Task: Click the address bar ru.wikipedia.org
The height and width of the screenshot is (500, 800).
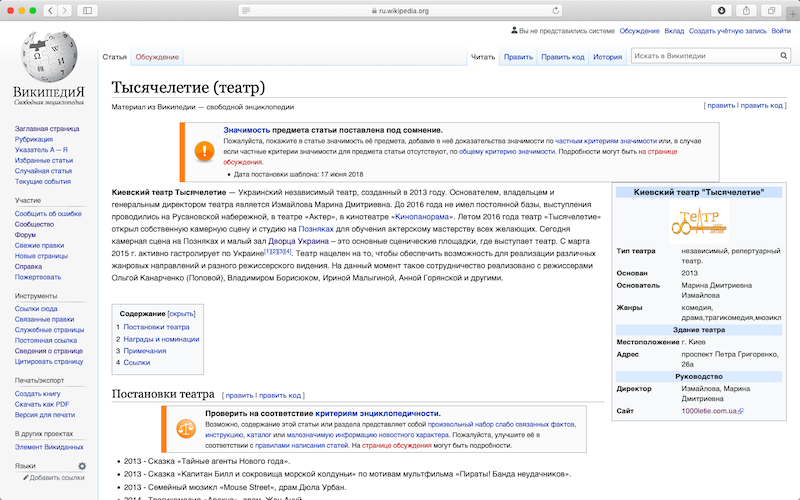Action: click(x=400, y=10)
